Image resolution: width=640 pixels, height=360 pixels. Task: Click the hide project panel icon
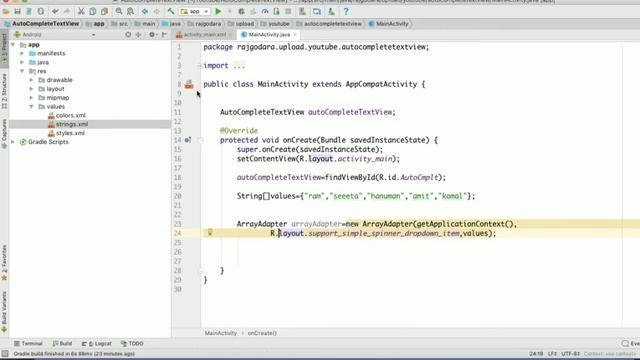coord(164,35)
